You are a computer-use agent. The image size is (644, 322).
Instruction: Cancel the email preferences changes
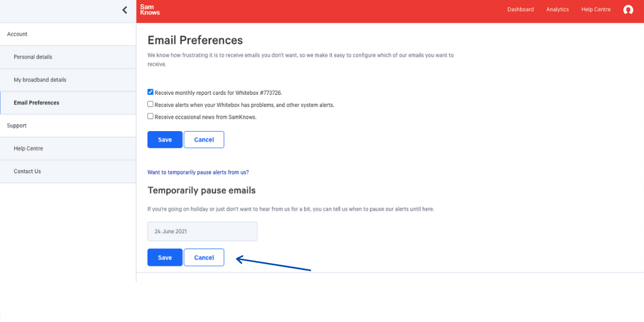coord(204,140)
